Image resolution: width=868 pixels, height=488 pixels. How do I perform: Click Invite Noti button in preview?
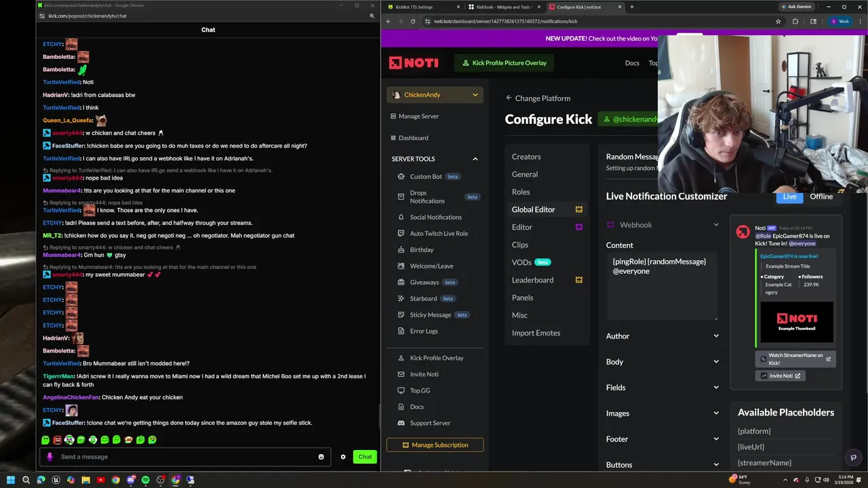(x=780, y=375)
